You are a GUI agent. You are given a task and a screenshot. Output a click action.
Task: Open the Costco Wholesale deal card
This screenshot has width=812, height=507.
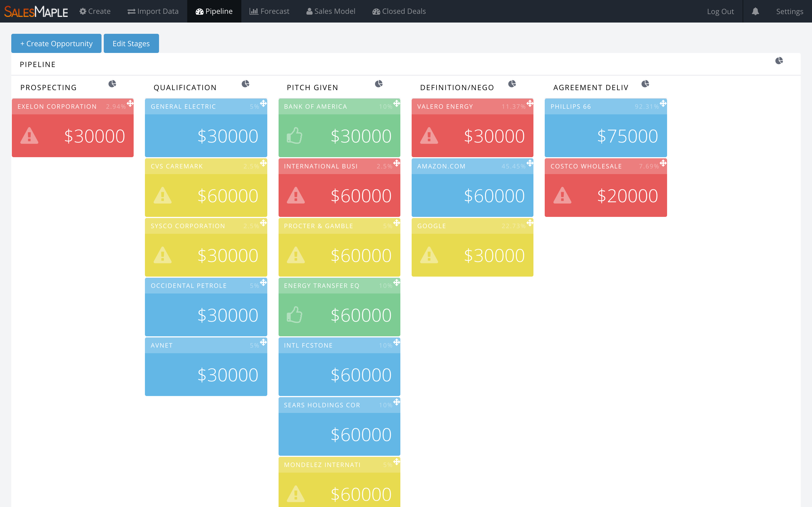(x=606, y=195)
